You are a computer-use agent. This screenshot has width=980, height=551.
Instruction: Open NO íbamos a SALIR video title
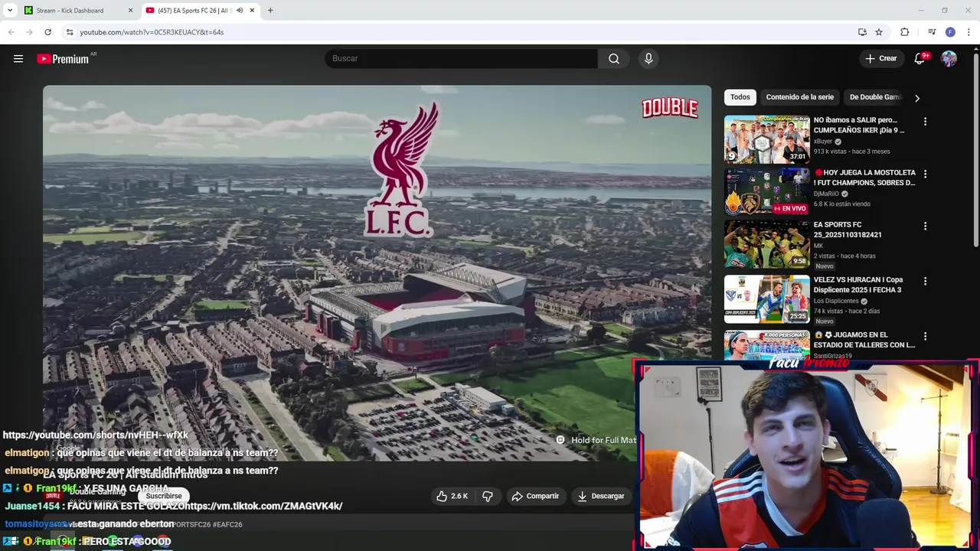(x=859, y=125)
